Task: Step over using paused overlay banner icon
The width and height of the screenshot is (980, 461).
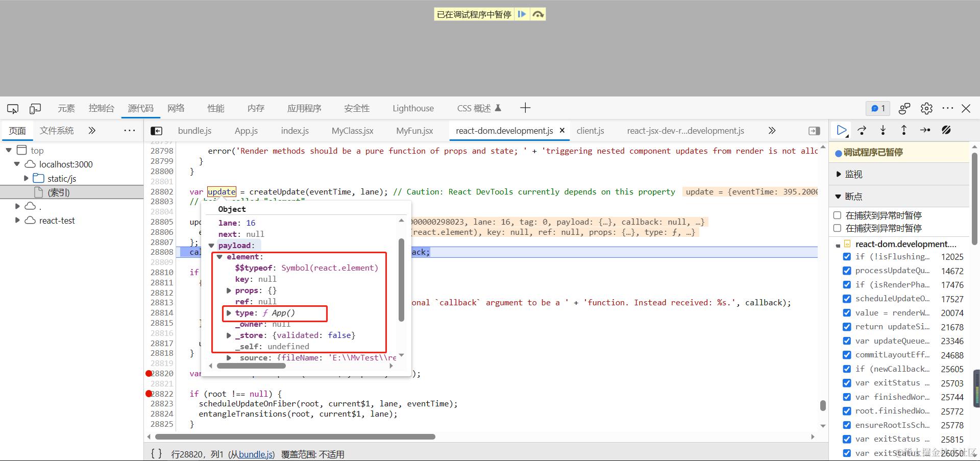Action: pyautogui.click(x=537, y=14)
